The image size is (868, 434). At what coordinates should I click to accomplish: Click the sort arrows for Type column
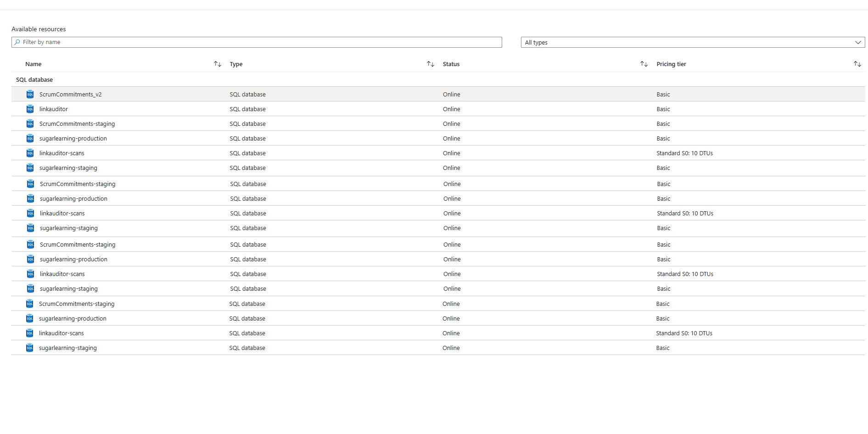[x=430, y=64]
